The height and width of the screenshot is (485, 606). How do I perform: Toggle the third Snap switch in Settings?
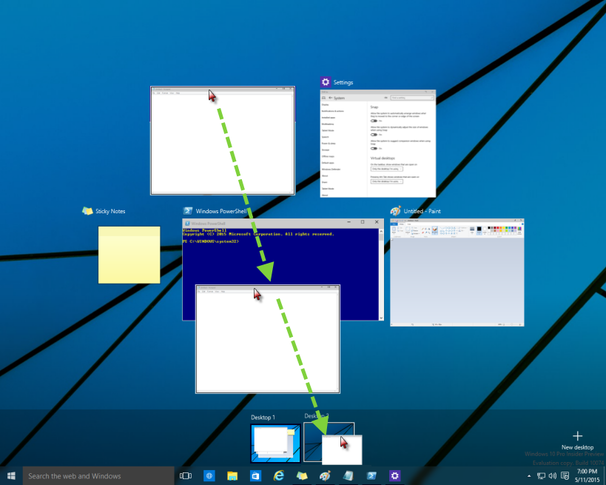click(x=374, y=148)
